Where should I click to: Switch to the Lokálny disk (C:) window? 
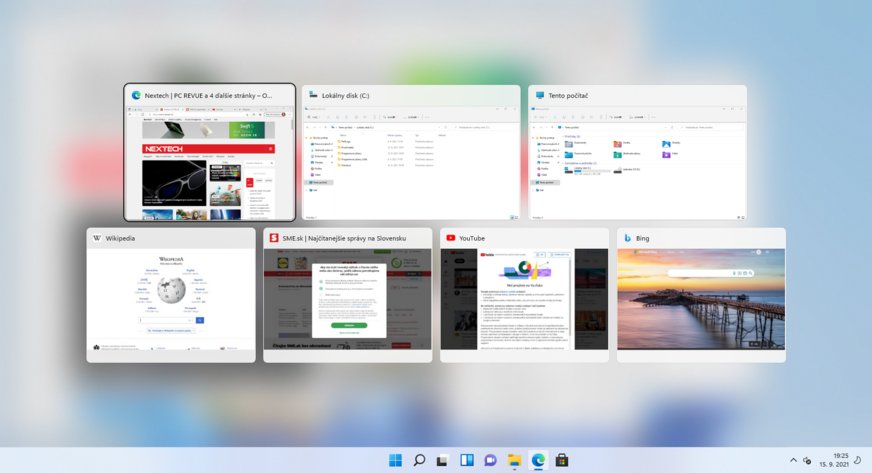411,160
